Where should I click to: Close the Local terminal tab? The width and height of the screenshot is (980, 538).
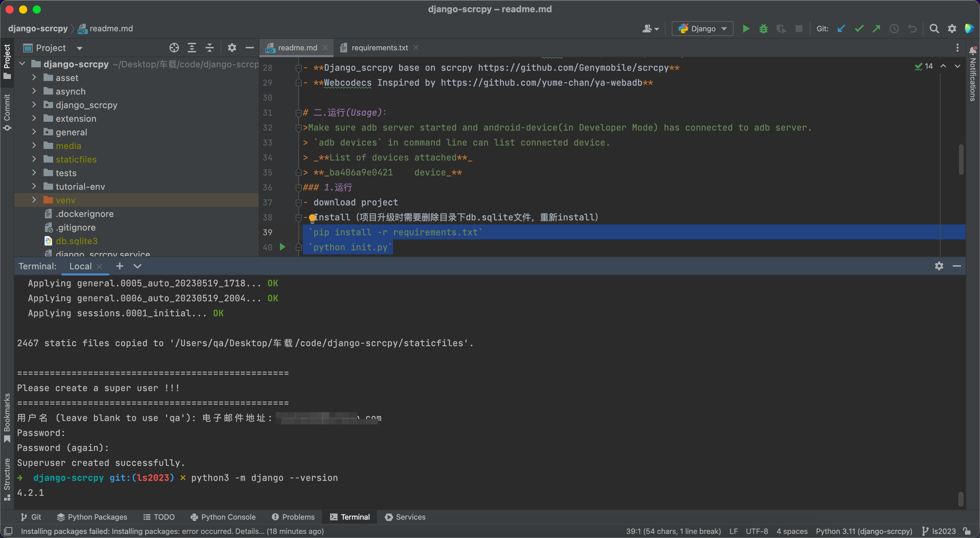click(x=99, y=267)
